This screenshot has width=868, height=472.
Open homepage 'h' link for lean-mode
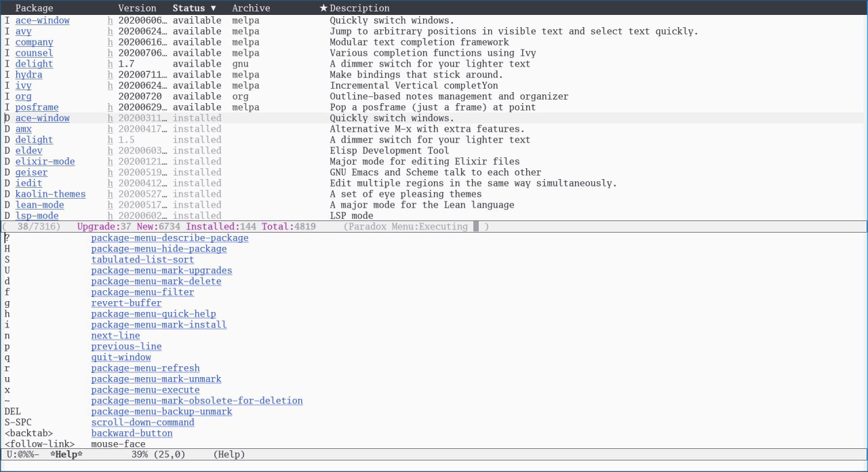click(110, 205)
